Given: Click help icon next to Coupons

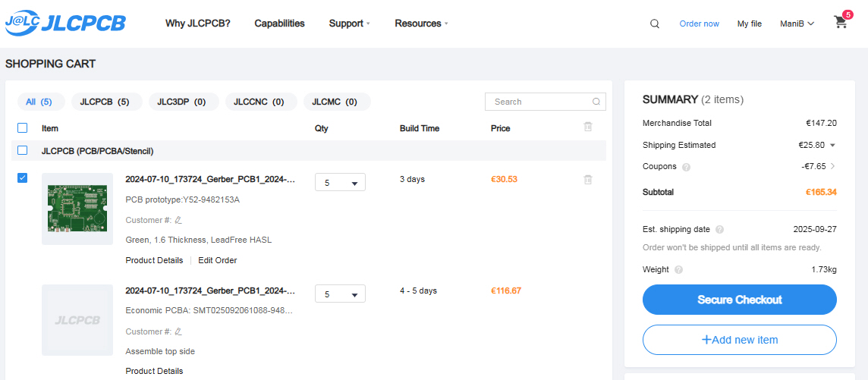Looking at the screenshot, I should click(687, 167).
